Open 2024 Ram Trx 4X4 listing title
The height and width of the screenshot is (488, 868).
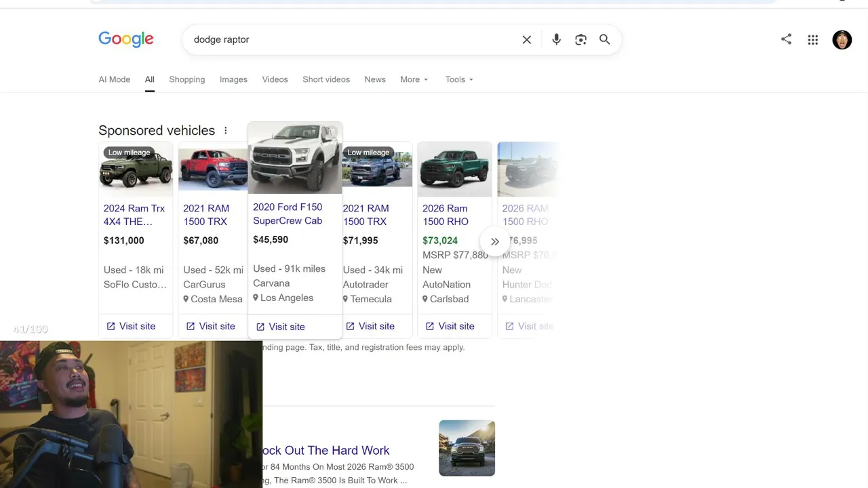[134, 215]
